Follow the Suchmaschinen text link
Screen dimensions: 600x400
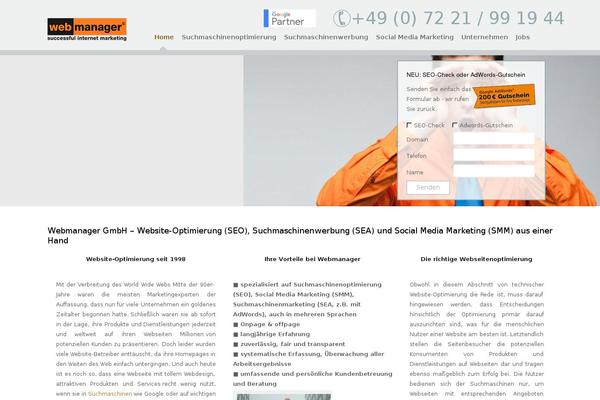tap(110, 393)
